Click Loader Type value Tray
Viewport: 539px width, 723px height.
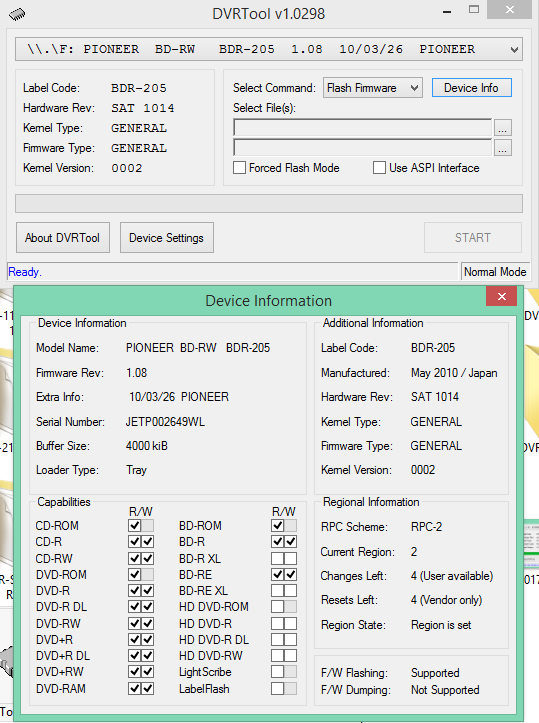click(136, 470)
